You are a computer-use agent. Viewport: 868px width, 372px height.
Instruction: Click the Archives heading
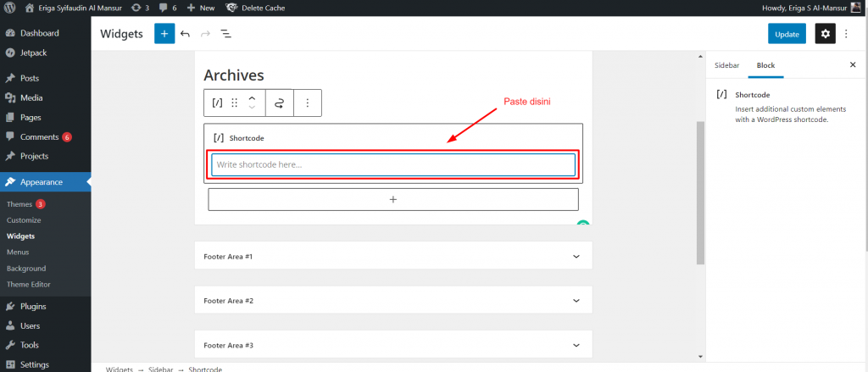[x=234, y=75]
